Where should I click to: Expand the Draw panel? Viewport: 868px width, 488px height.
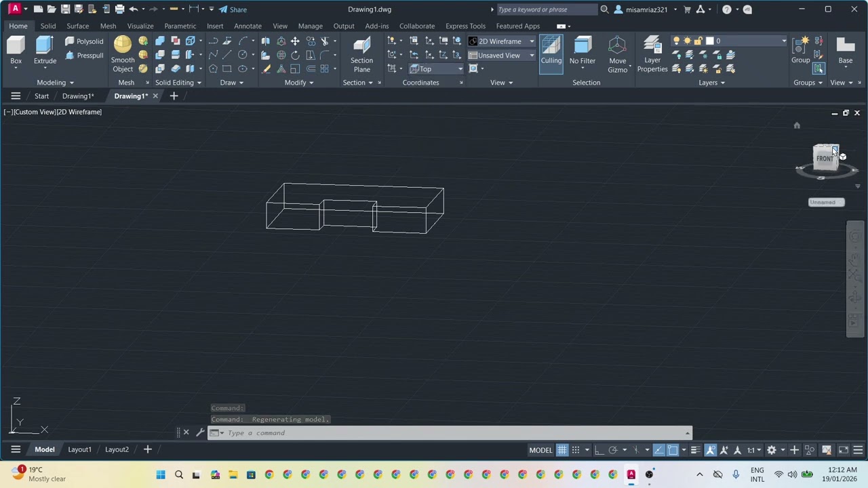pos(231,83)
